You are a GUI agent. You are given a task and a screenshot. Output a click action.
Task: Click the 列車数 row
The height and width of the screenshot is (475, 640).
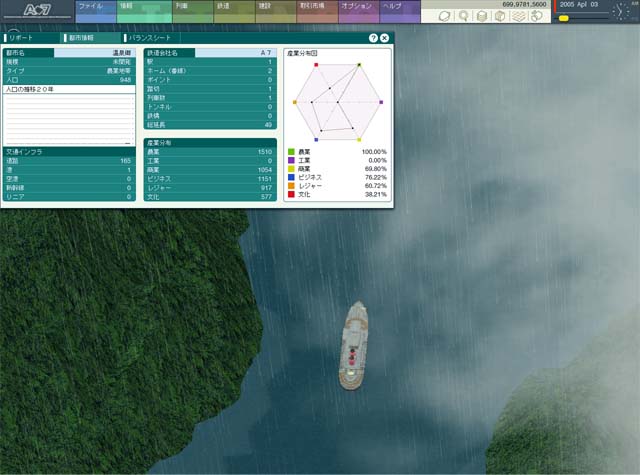click(210, 98)
